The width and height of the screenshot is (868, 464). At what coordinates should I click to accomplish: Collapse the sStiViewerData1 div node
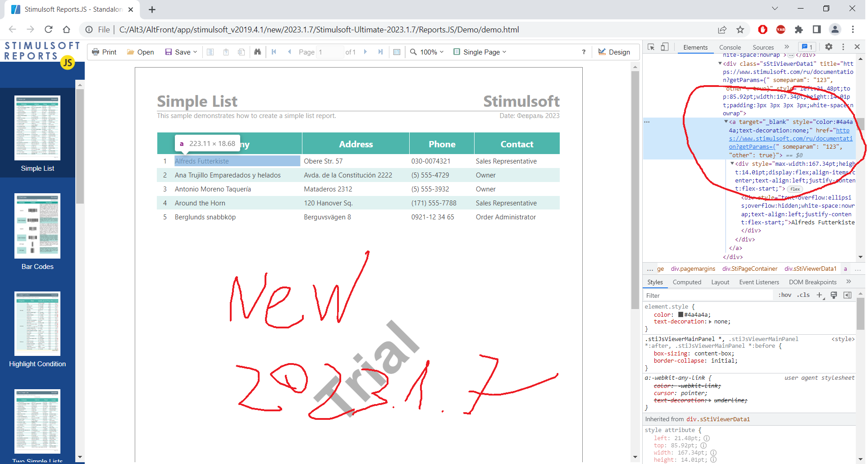[x=720, y=64]
